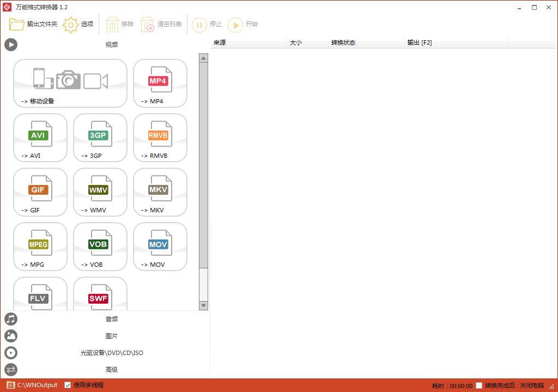Open the 输出文件夹 output folder
558x392 pixels.
[x=33, y=24]
